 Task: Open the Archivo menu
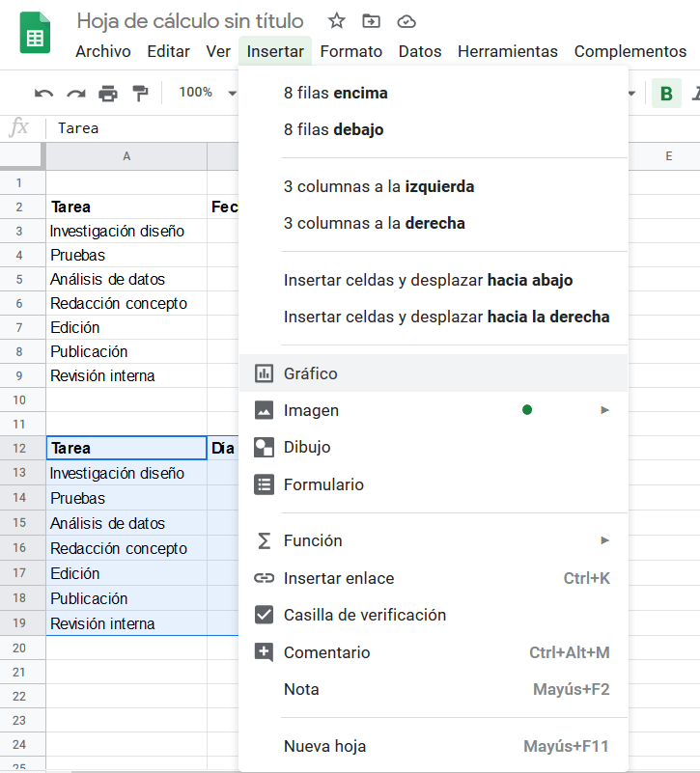click(103, 51)
